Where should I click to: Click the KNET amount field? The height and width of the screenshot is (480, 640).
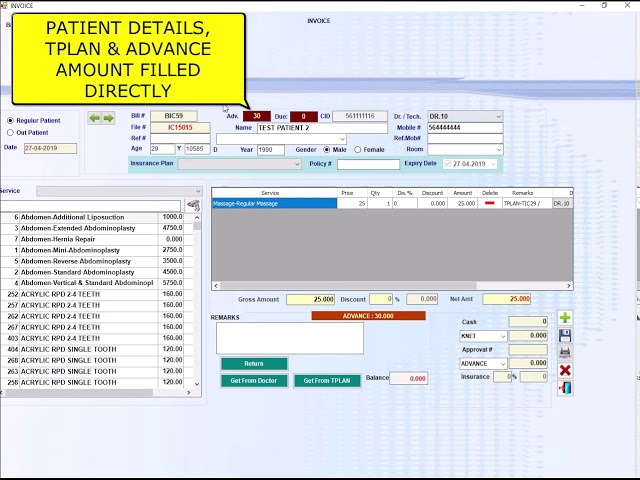[528, 336]
